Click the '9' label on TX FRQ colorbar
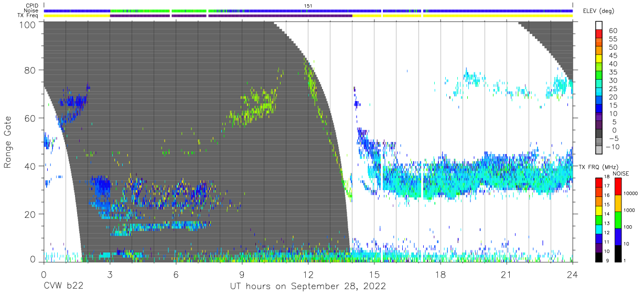The image size is (644, 297). coord(608,260)
